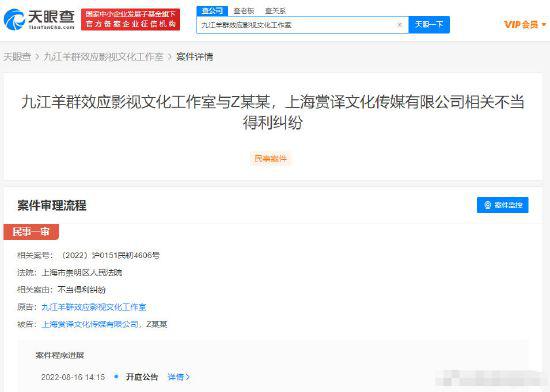Expand 详情 chevron next to 开庭公告

tap(179, 377)
